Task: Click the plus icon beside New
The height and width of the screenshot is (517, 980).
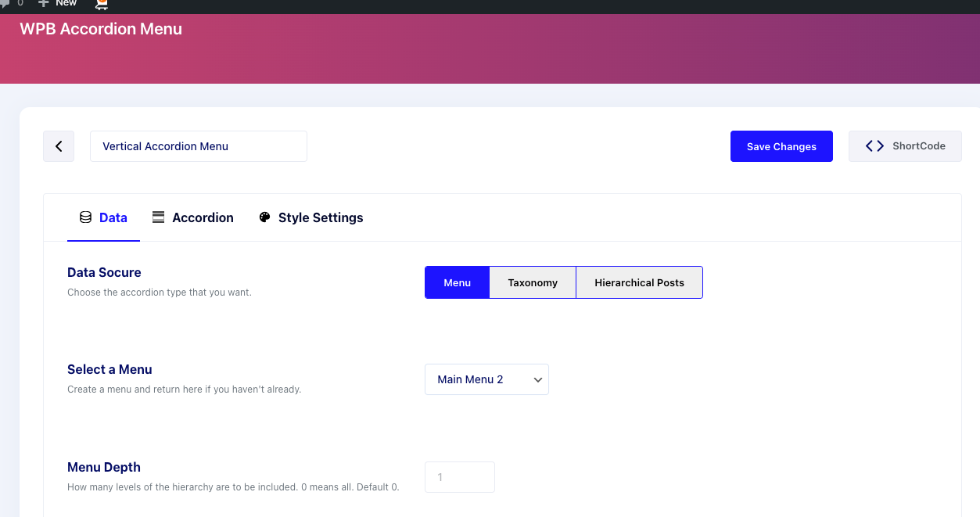Action: [x=44, y=3]
